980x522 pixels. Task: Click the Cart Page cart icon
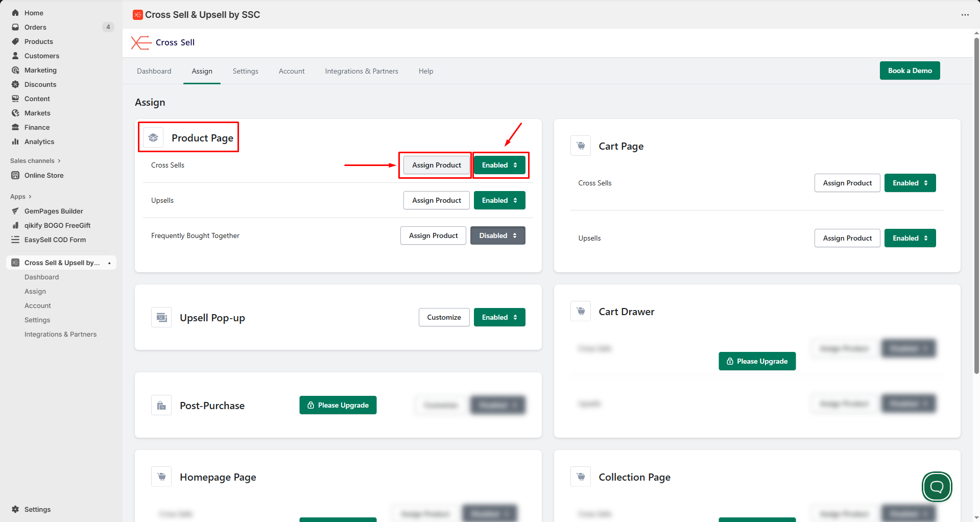581,146
